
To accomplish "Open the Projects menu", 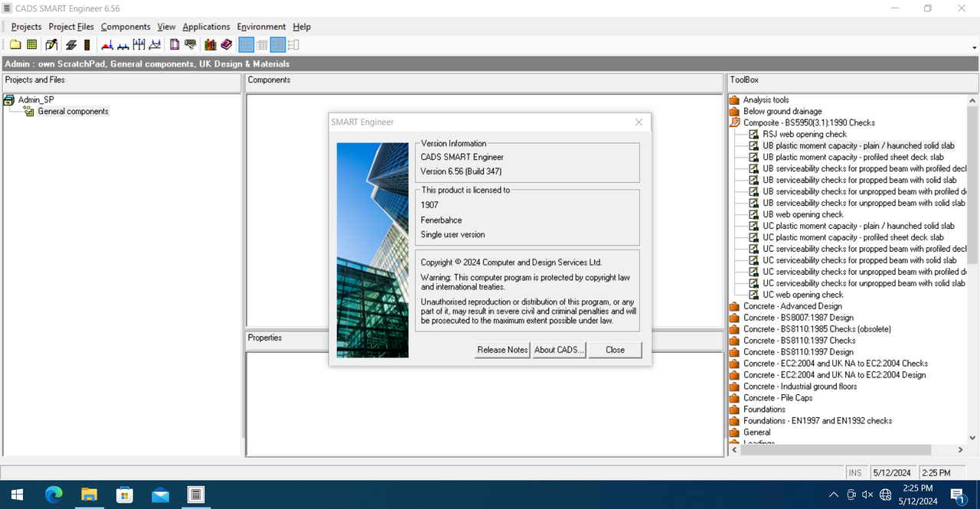I will (x=26, y=27).
